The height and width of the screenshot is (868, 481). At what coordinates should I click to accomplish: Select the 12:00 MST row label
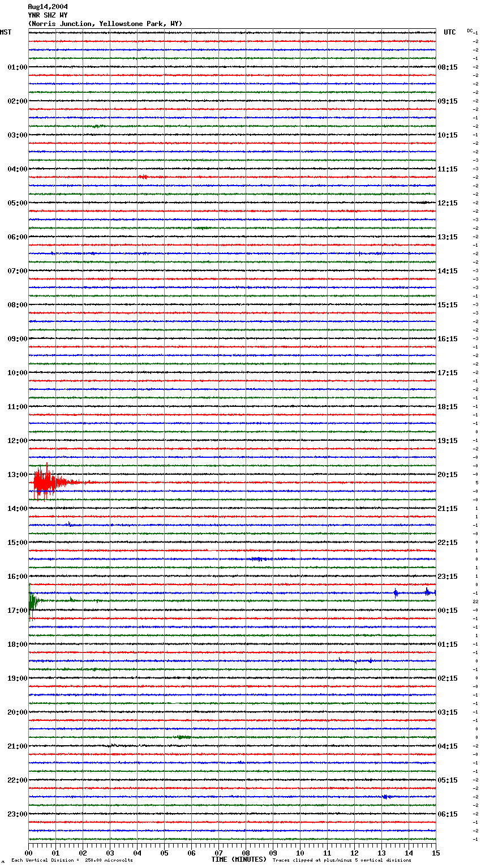coord(18,441)
